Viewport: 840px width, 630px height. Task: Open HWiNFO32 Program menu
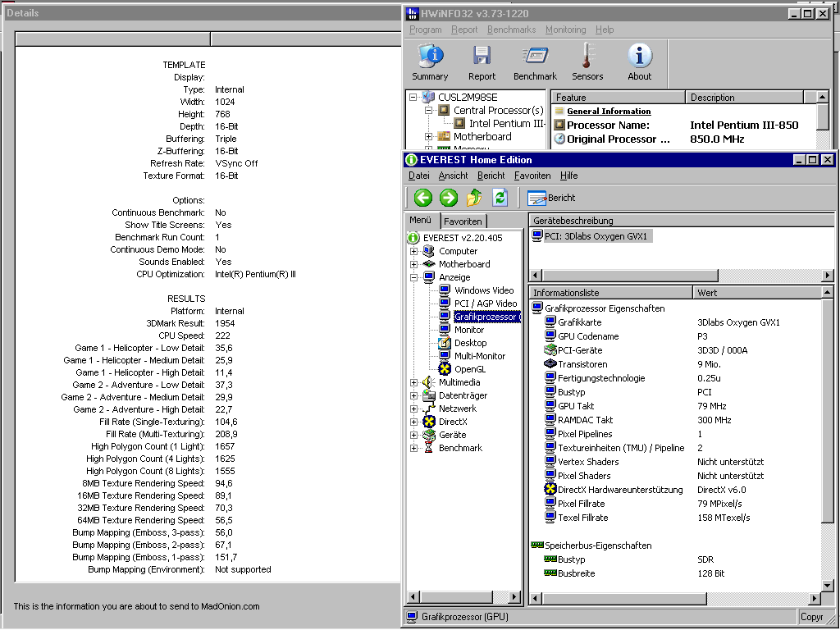coord(426,30)
